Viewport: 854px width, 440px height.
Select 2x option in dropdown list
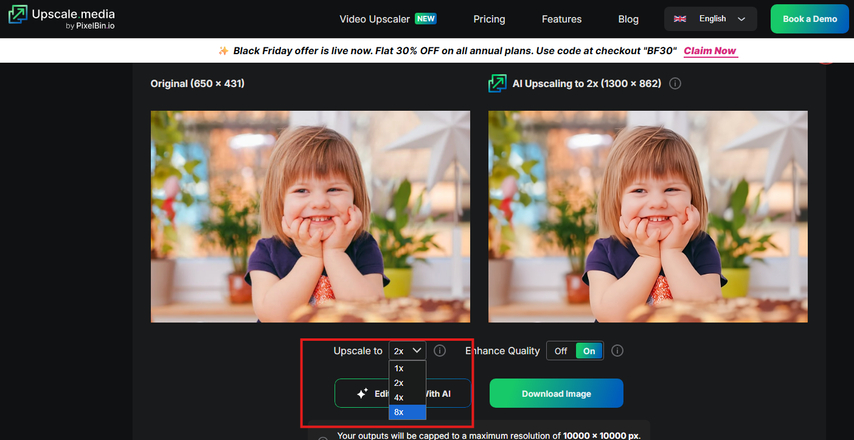pos(407,383)
